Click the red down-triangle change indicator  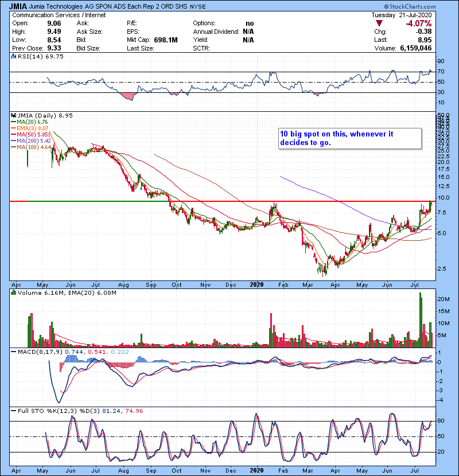379,24
